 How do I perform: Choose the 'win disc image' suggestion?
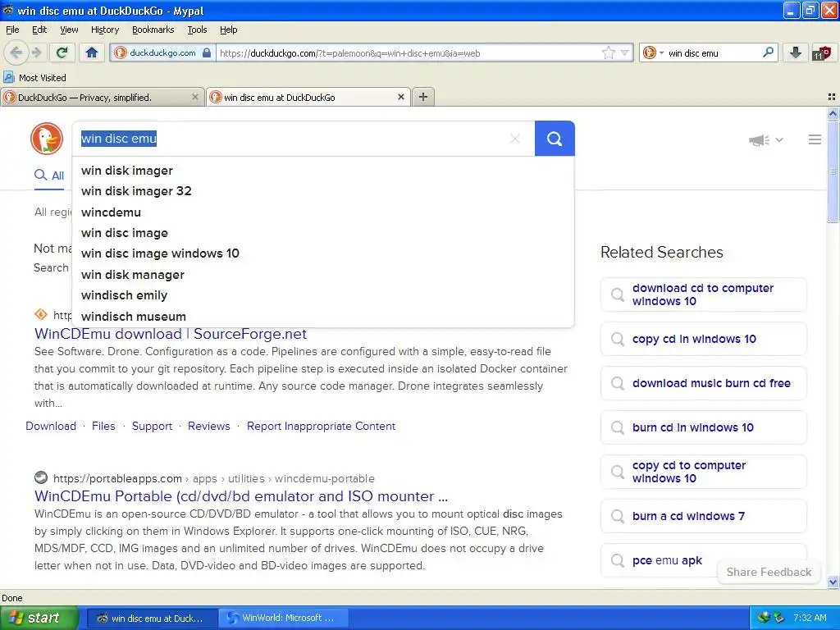(323, 233)
